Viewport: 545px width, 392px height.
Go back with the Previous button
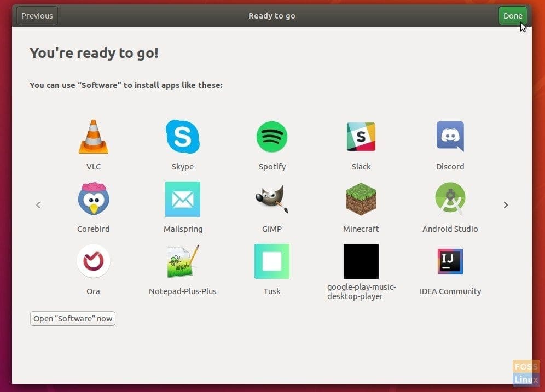click(37, 16)
